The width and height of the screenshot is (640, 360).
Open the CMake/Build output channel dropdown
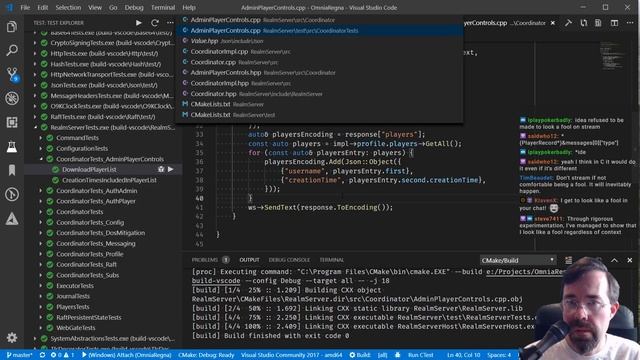click(x=518, y=260)
